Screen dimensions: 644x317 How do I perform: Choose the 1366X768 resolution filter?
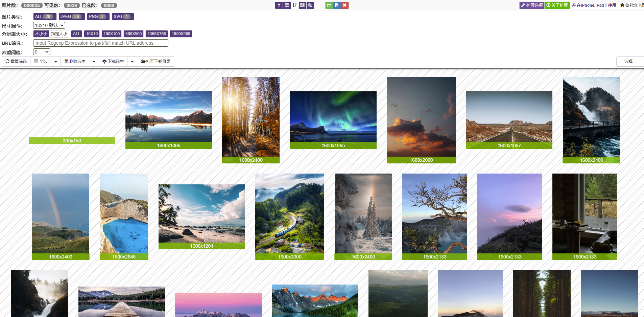click(157, 34)
